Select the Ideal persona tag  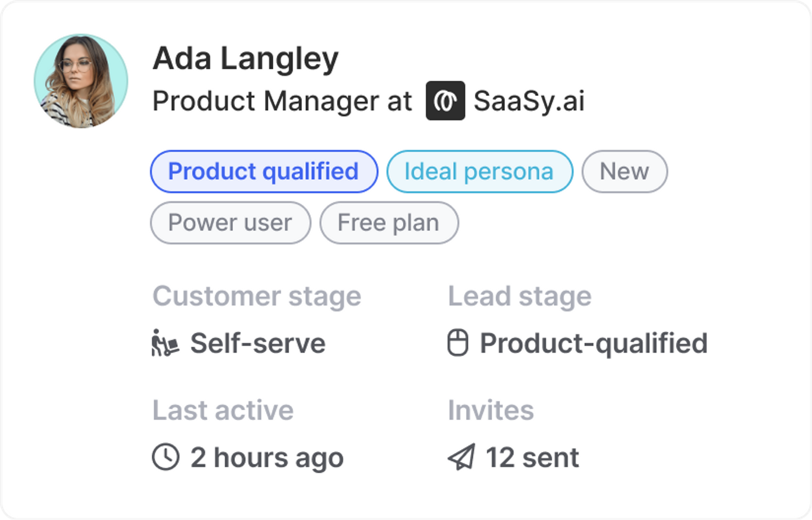click(x=480, y=172)
